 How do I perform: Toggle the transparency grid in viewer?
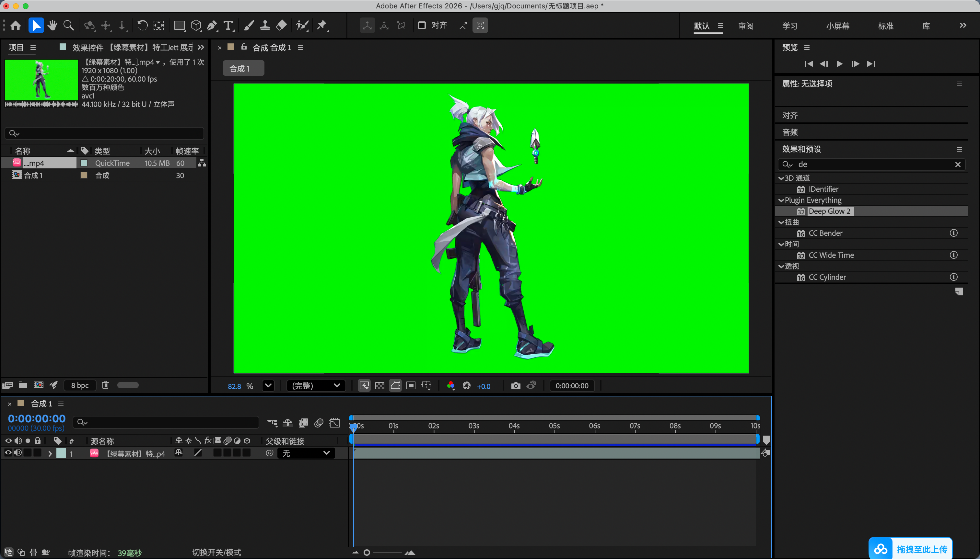[379, 386]
